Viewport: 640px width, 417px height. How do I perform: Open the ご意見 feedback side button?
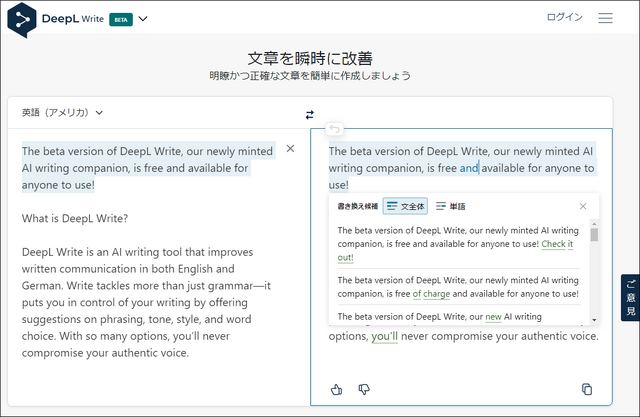click(629, 298)
